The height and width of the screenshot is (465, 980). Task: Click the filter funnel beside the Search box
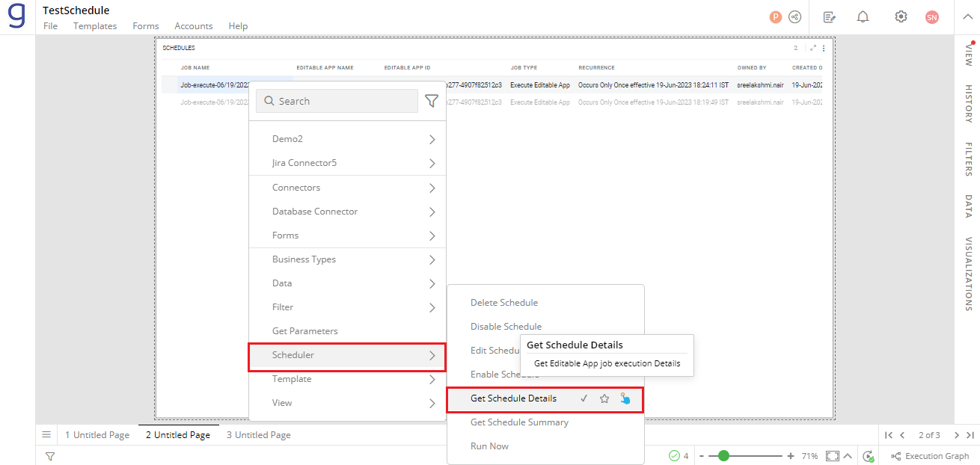click(432, 101)
